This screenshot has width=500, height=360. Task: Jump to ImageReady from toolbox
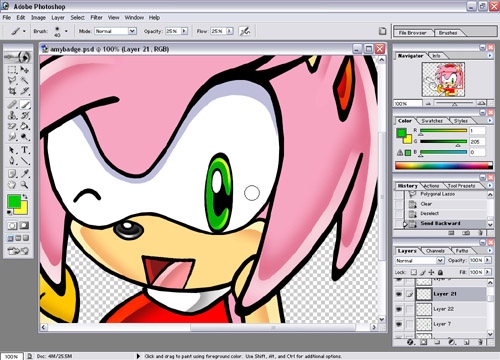coord(18,251)
